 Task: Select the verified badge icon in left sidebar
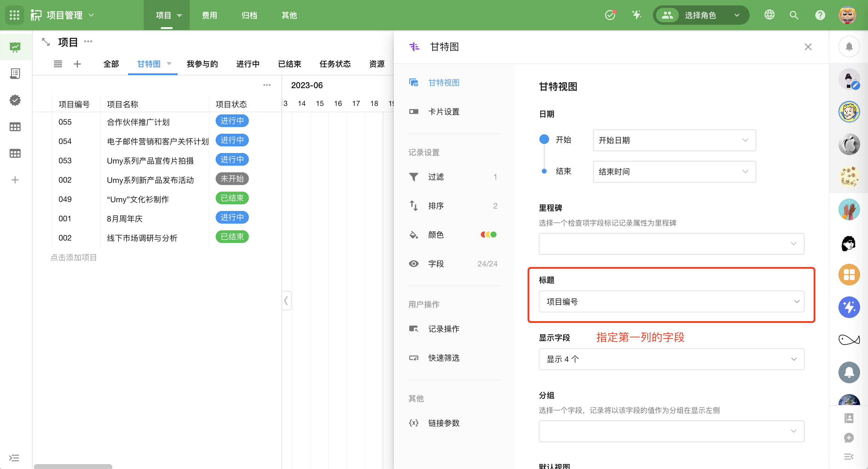click(15, 100)
